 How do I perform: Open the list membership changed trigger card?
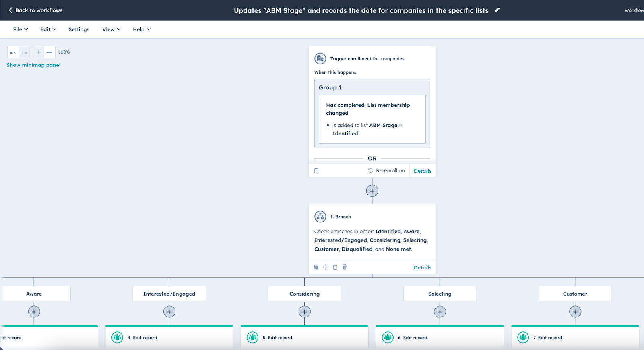tap(372, 119)
